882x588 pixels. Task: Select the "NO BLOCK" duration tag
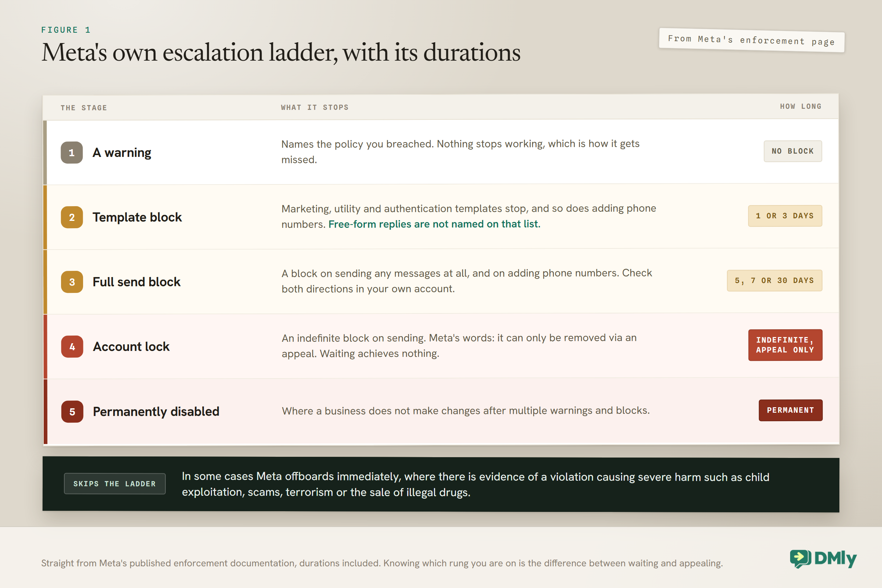point(793,151)
